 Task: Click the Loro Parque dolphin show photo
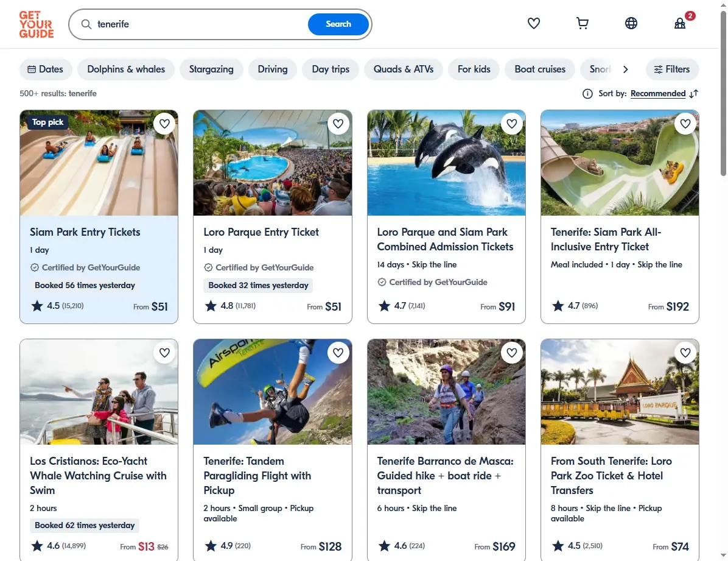pos(273,163)
